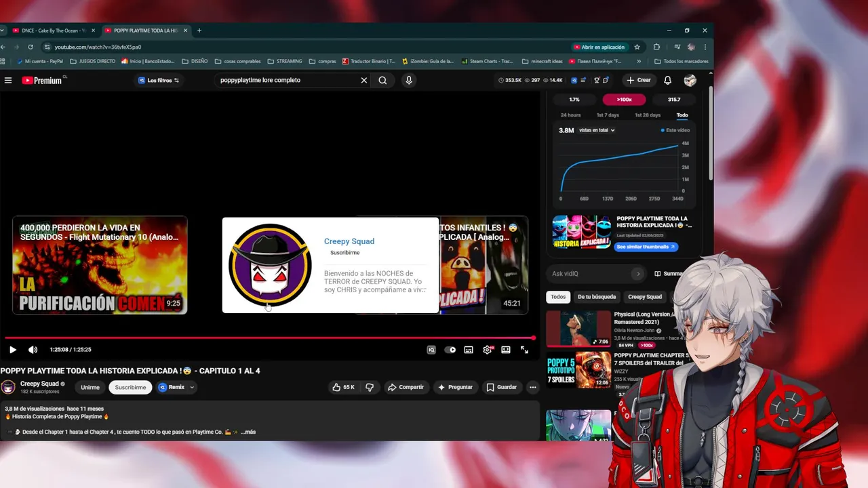
Task: Mute the video volume speaker icon
Action: click(x=33, y=350)
